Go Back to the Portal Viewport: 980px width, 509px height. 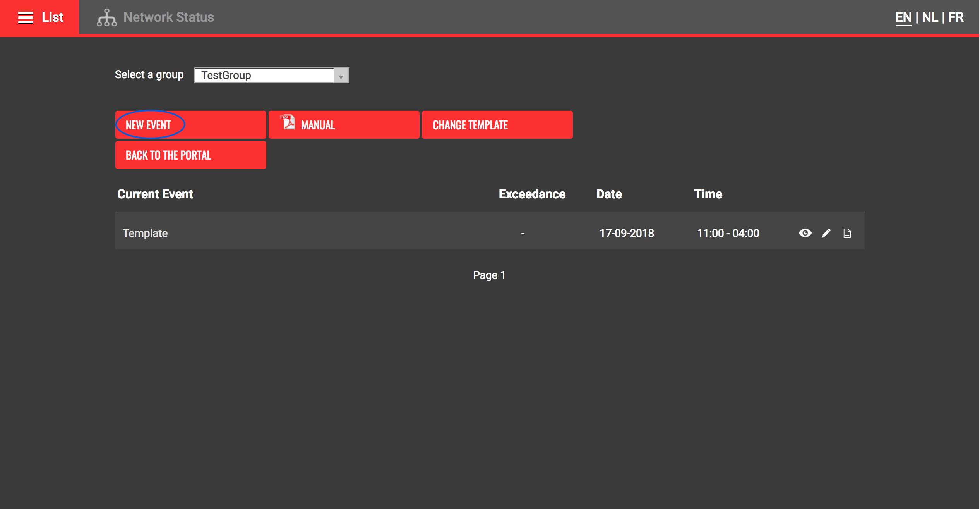pos(190,155)
